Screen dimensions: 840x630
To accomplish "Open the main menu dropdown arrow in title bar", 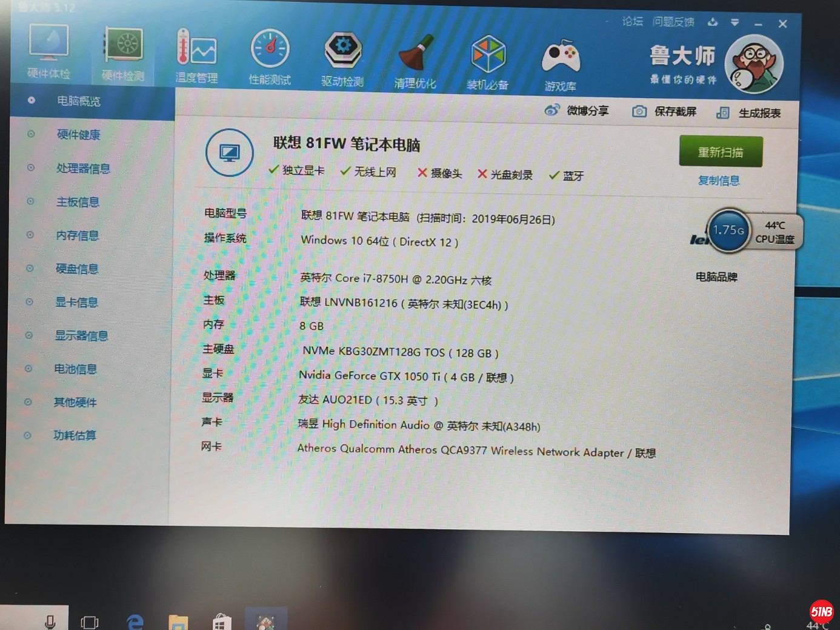I will [x=735, y=22].
